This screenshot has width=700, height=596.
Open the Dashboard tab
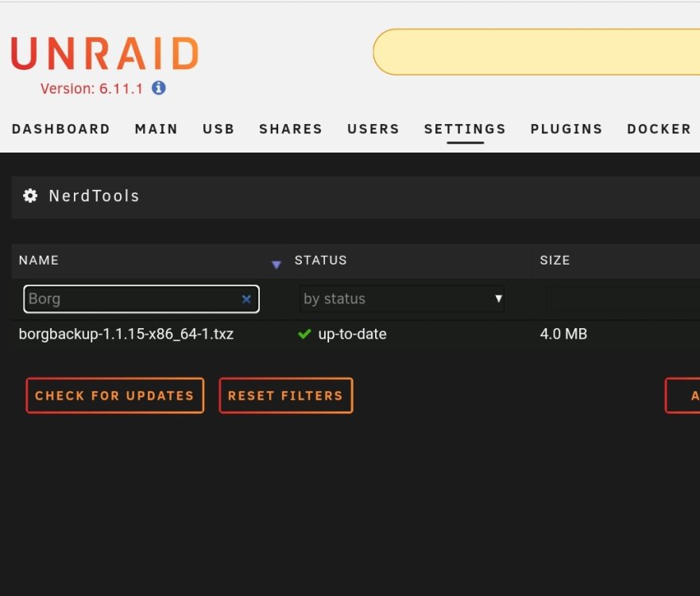pyautogui.click(x=61, y=129)
